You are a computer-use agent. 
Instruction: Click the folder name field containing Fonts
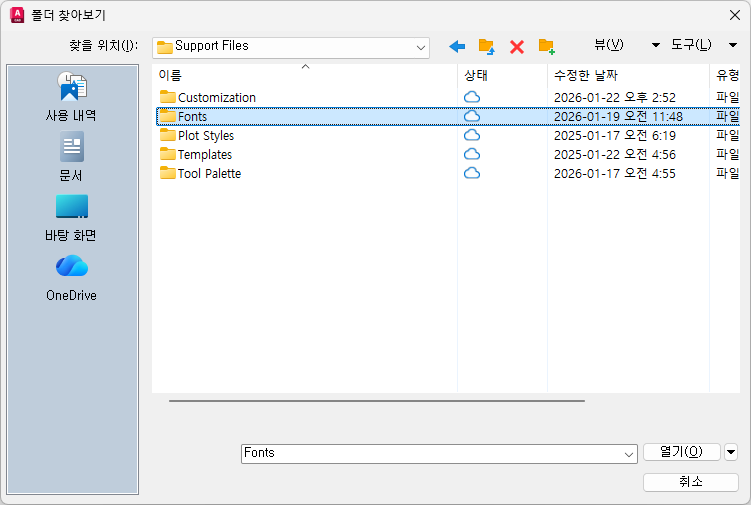pos(430,453)
